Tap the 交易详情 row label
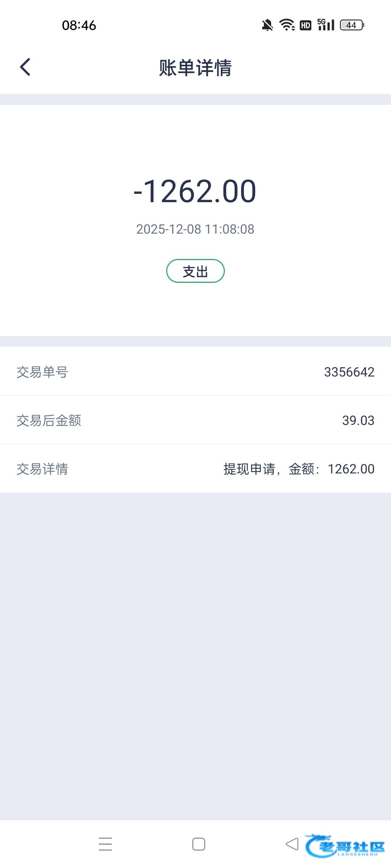The height and width of the screenshot is (868, 391). 42,469
